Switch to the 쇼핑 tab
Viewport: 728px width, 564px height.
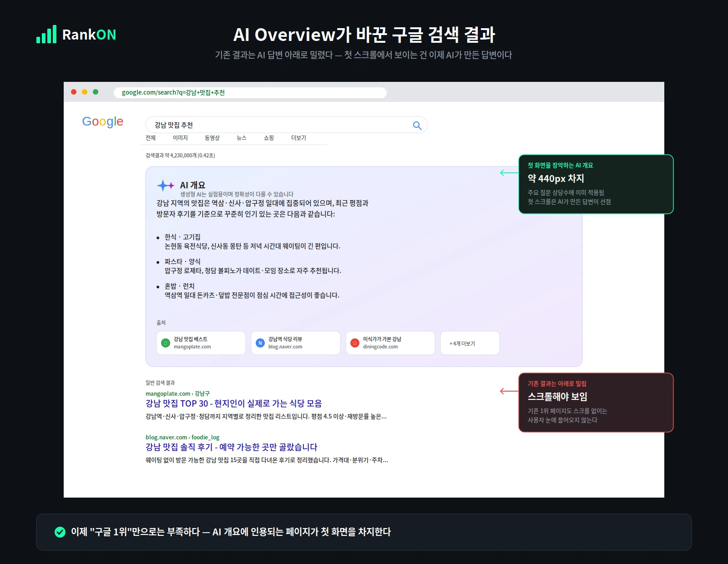[268, 138]
